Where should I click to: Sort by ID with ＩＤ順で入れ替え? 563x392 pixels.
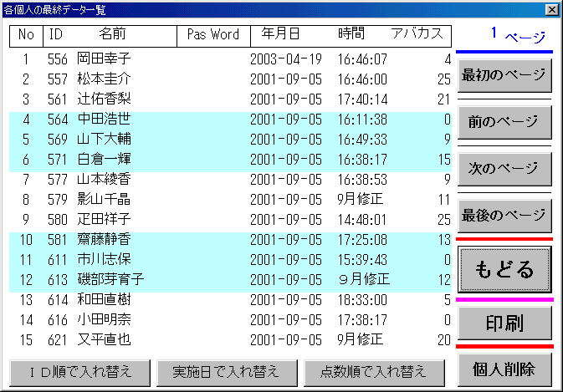(x=80, y=373)
